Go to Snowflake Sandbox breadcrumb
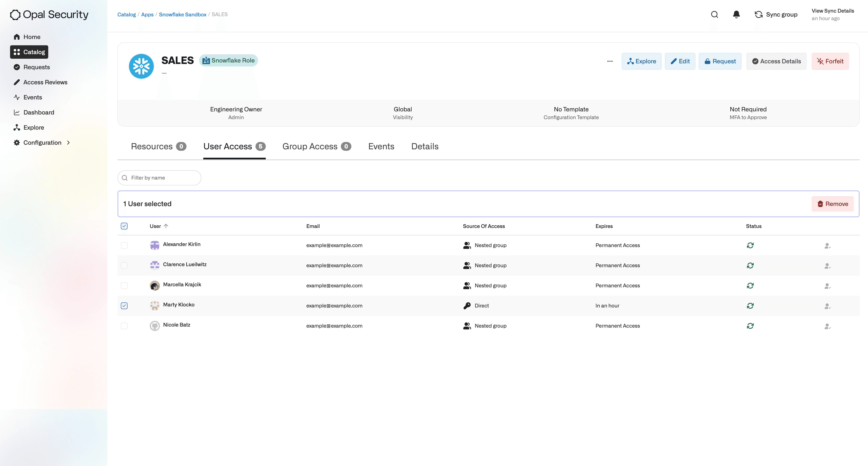The height and width of the screenshot is (466, 868). click(182, 14)
